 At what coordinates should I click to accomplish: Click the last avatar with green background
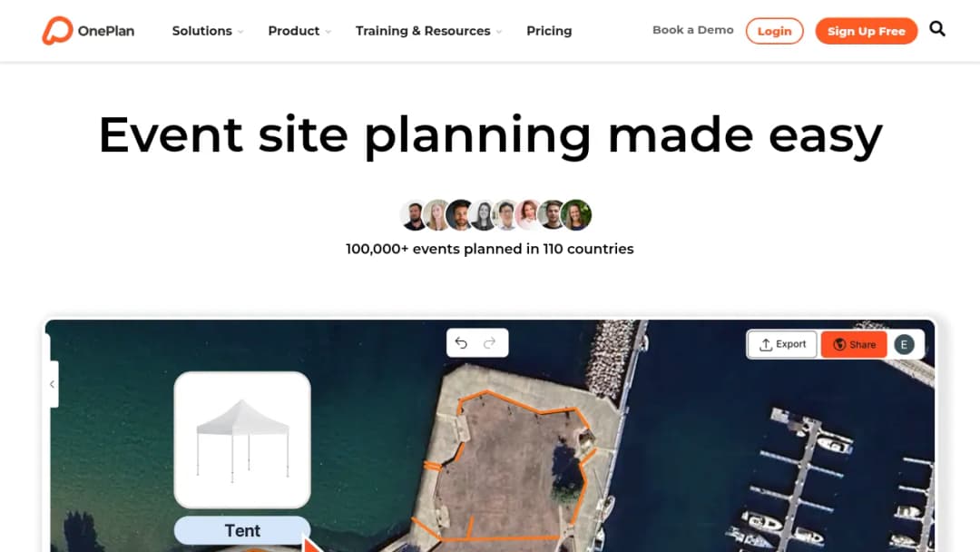point(575,215)
